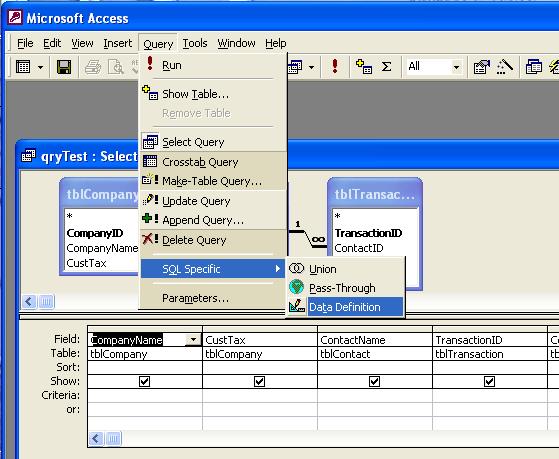Screen dimensions: 559x459
Task: Choose Make-Table Query... menu item
Action: (213, 181)
